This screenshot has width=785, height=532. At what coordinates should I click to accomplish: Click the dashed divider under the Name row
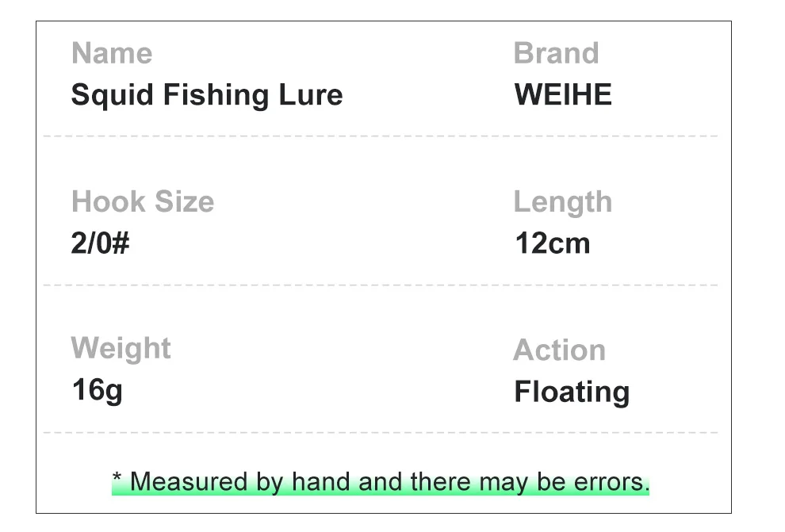(x=381, y=136)
